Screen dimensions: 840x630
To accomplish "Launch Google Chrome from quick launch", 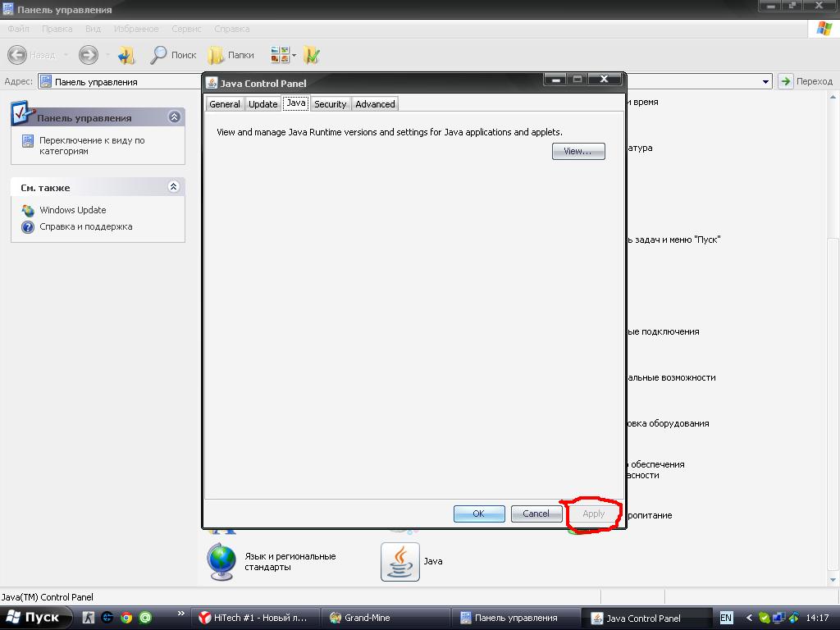I will pyautogui.click(x=126, y=618).
